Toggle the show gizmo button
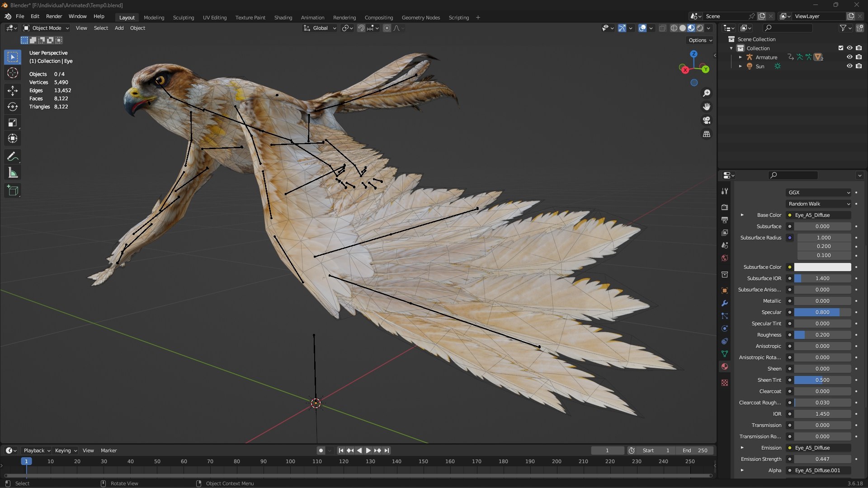868x488 pixels. [622, 28]
